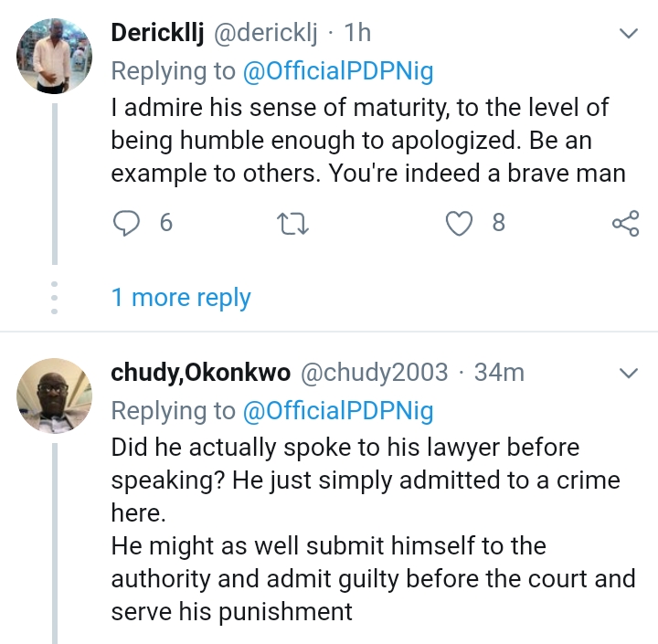The height and width of the screenshot is (644, 658).
Task: Click the like count 8 on Dericklj's tweet
Action: pos(498,223)
